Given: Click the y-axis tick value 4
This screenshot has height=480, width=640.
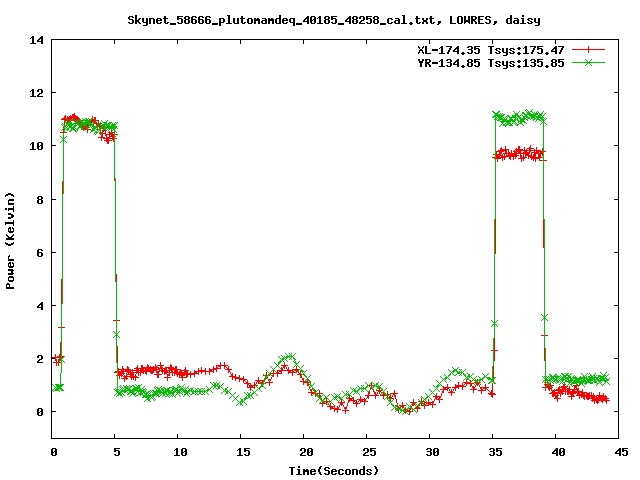Looking at the screenshot, I should pos(40,306).
